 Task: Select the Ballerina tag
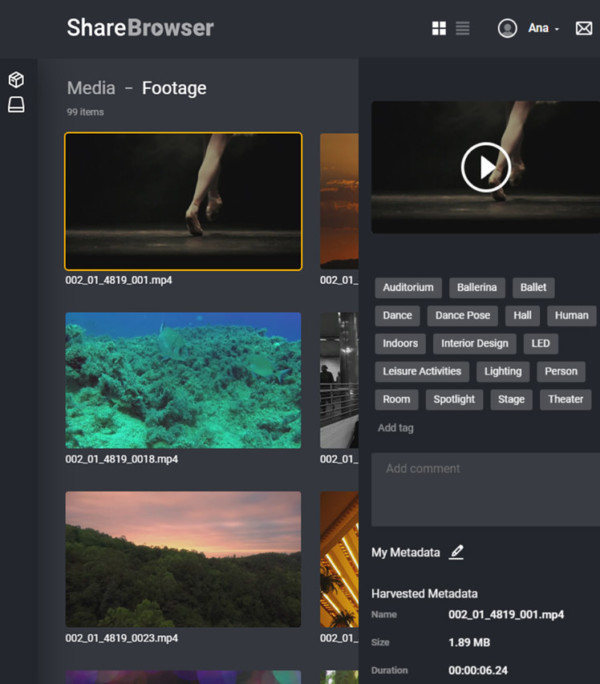(x=477, y=287)
